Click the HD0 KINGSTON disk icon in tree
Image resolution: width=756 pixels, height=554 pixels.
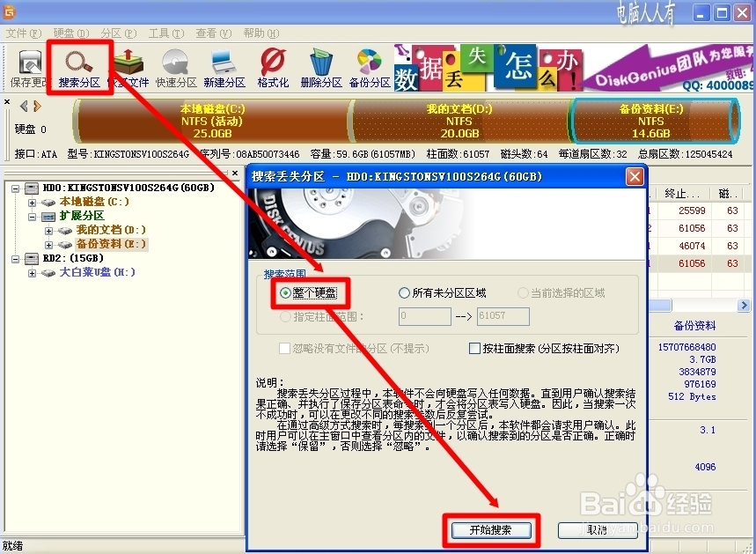coord(32,188)
